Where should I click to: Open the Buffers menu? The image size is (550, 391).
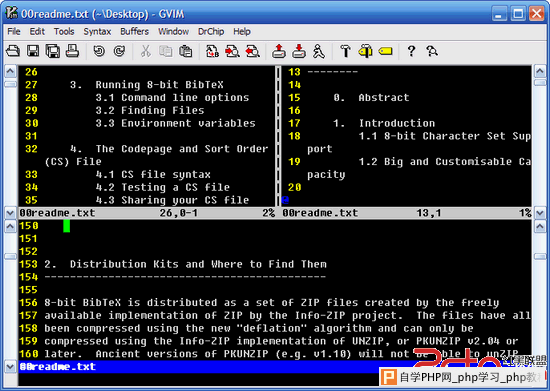(134, 32)
